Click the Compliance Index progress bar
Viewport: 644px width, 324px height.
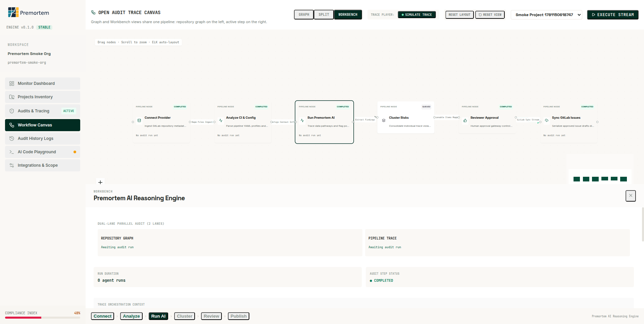click(43, 318)
